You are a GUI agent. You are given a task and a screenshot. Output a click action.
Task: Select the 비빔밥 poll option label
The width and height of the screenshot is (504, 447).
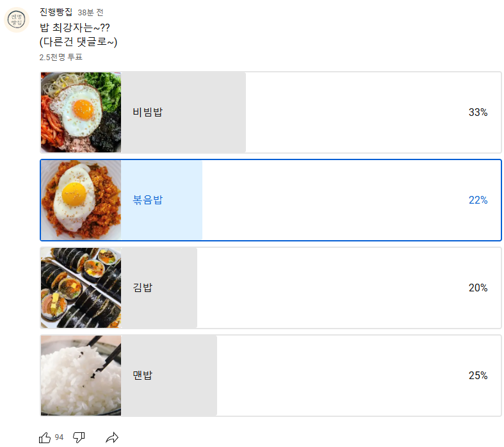click(147, 113)
